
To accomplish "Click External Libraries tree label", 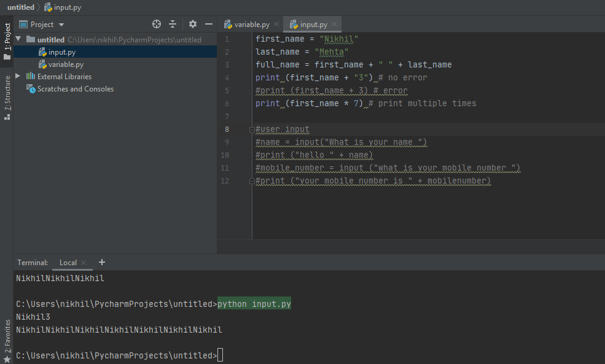I will coord(64,76).
